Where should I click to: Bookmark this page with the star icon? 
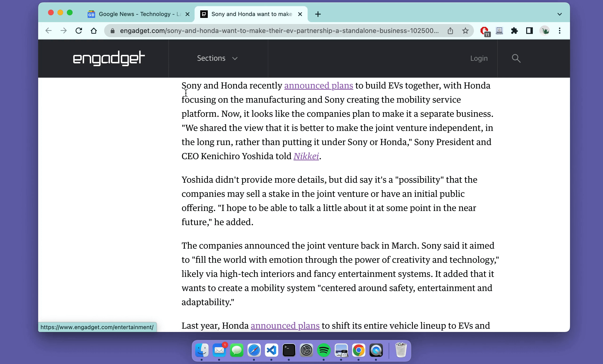click(465, 31)
